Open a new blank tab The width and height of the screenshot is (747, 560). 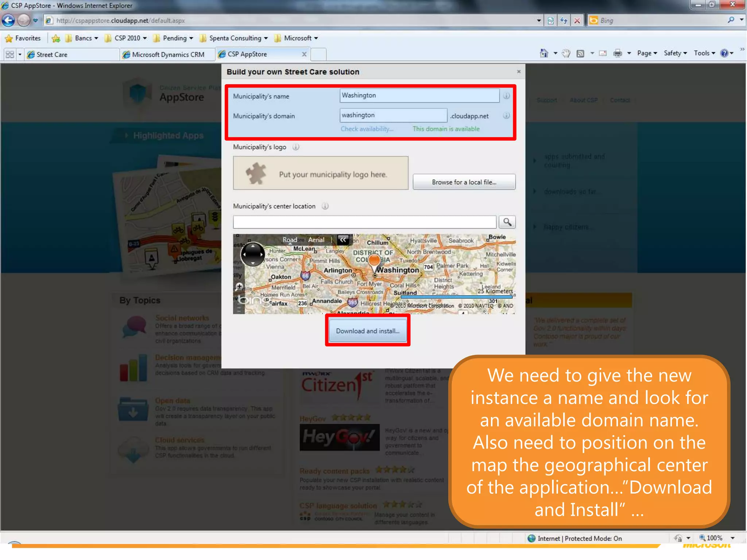coord(318,55)
